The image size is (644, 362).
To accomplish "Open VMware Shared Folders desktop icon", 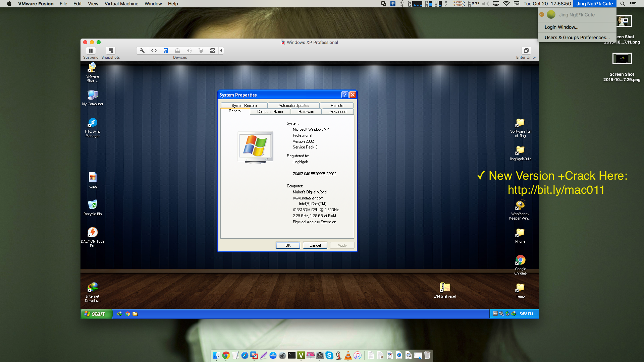I will [93, 72].
